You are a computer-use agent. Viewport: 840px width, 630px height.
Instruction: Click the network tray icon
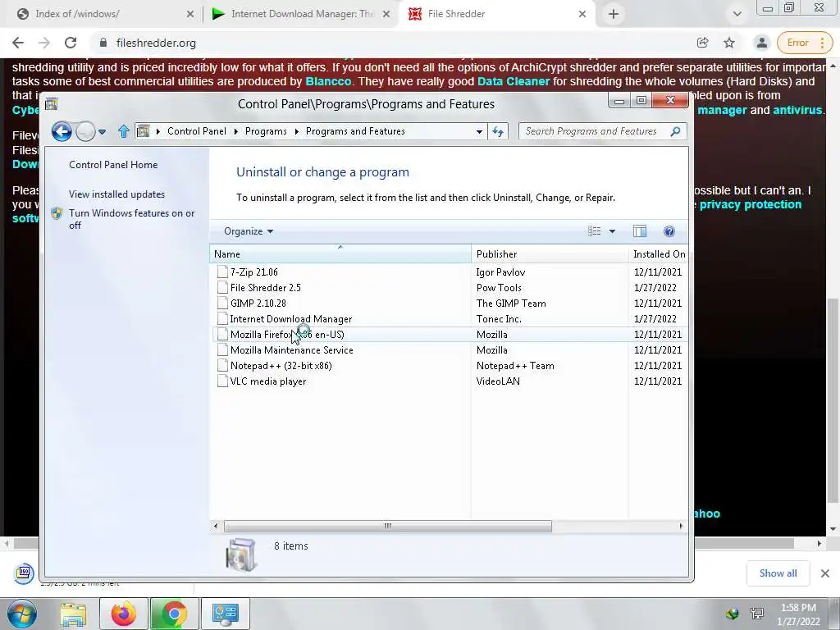757,614
